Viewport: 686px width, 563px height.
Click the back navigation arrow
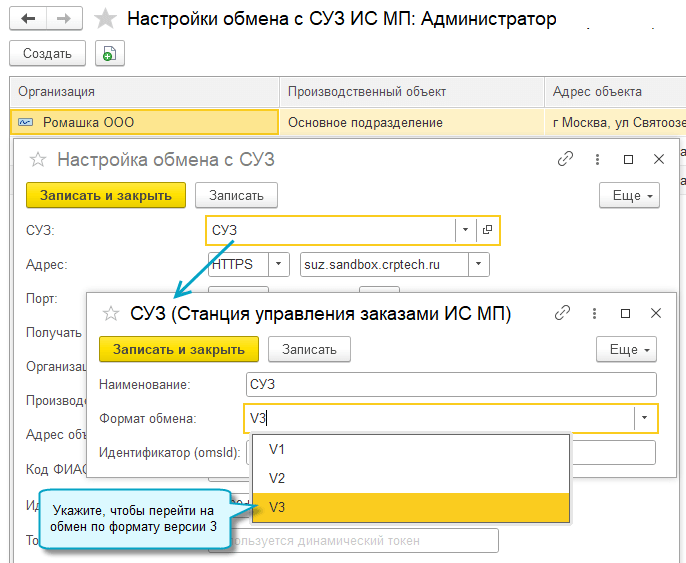tap(27, 19)
